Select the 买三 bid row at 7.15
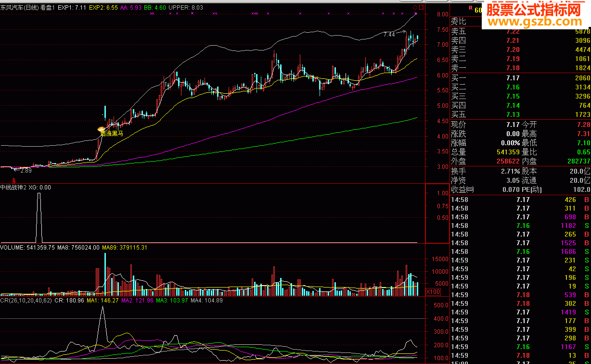591x364 pixels. click(520, 96)
